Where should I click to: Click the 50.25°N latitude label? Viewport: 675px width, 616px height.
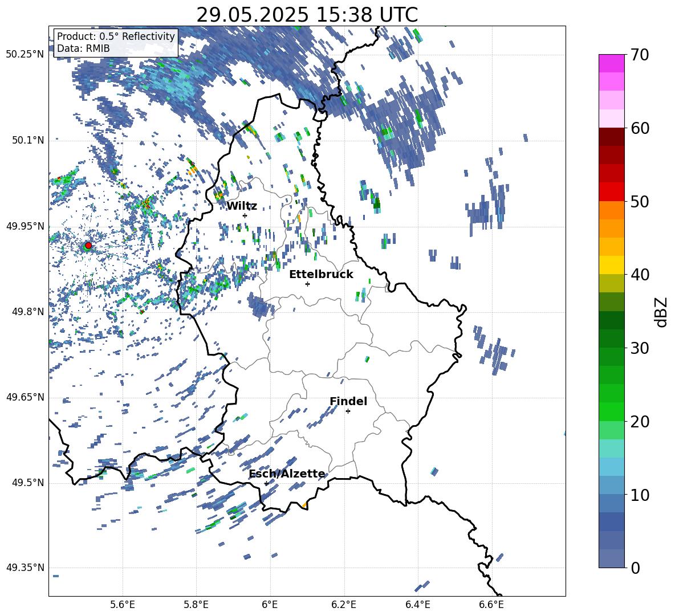(25, 55)
